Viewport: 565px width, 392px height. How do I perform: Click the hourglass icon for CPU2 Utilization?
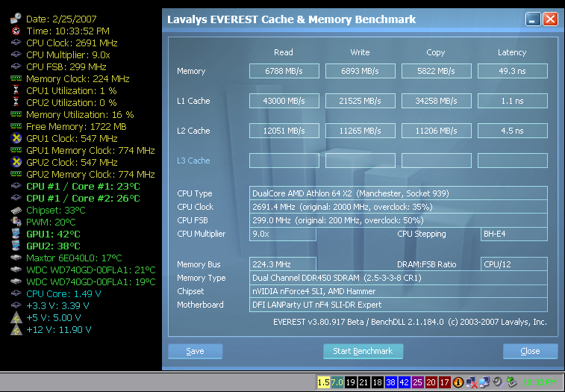tap(16, 102)
